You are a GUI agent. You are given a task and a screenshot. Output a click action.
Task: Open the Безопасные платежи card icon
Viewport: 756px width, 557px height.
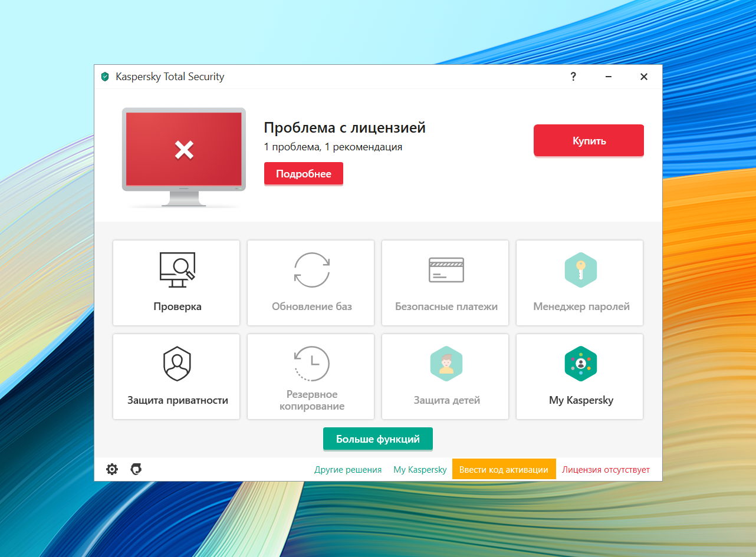point(446,270)
